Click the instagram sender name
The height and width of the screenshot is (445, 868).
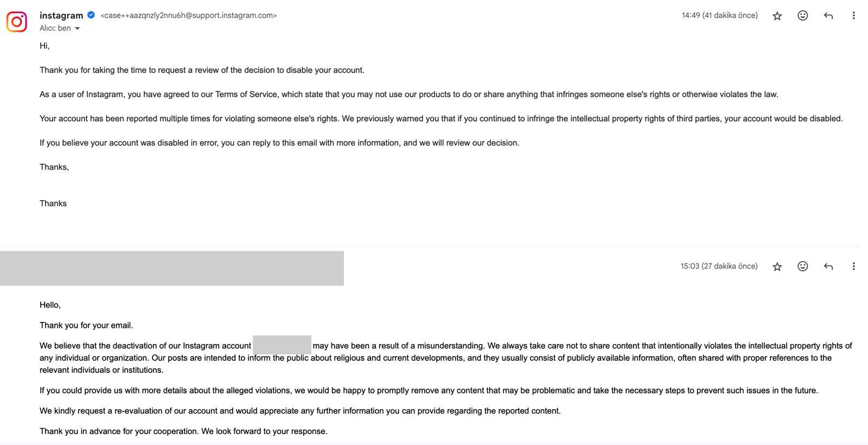(61, 16)
